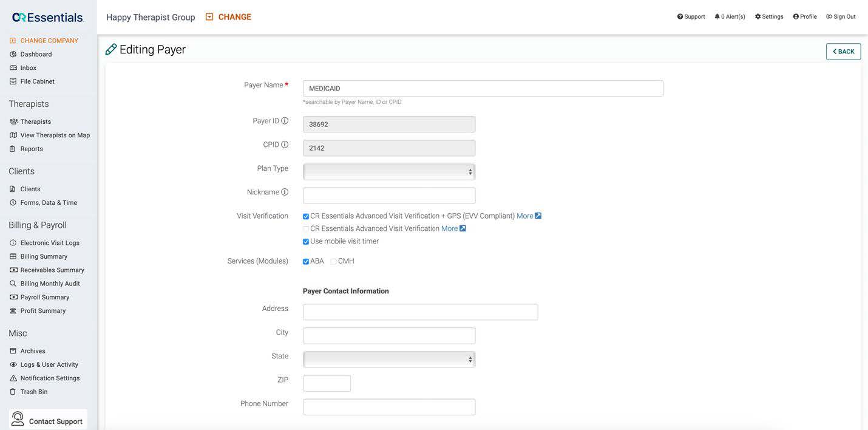The height and width of the screenshot is (430, 868).
Task: View the Payer ID info tooltip
Action: (x=285, y=120)
